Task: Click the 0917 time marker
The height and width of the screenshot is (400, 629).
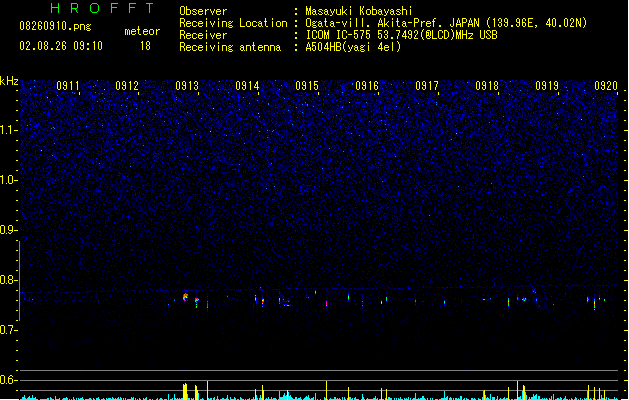Action: (x=427, y=86)
